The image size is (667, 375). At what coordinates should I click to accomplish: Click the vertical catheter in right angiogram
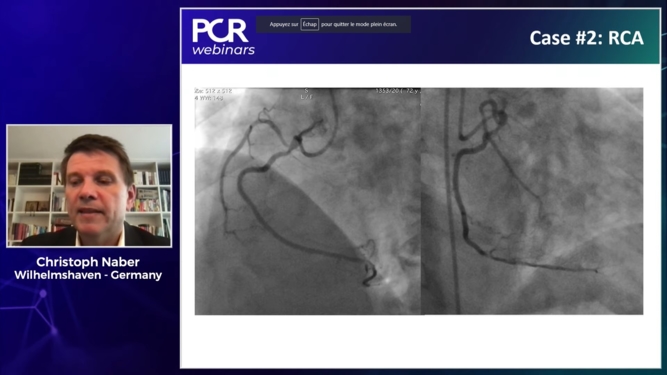coord(452,201)
